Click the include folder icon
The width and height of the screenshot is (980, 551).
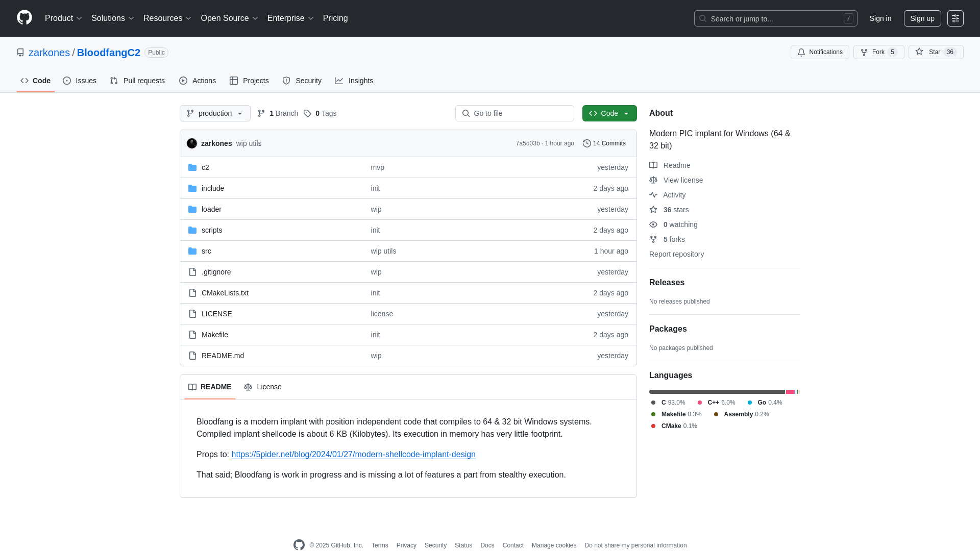[x=192, y=188]
